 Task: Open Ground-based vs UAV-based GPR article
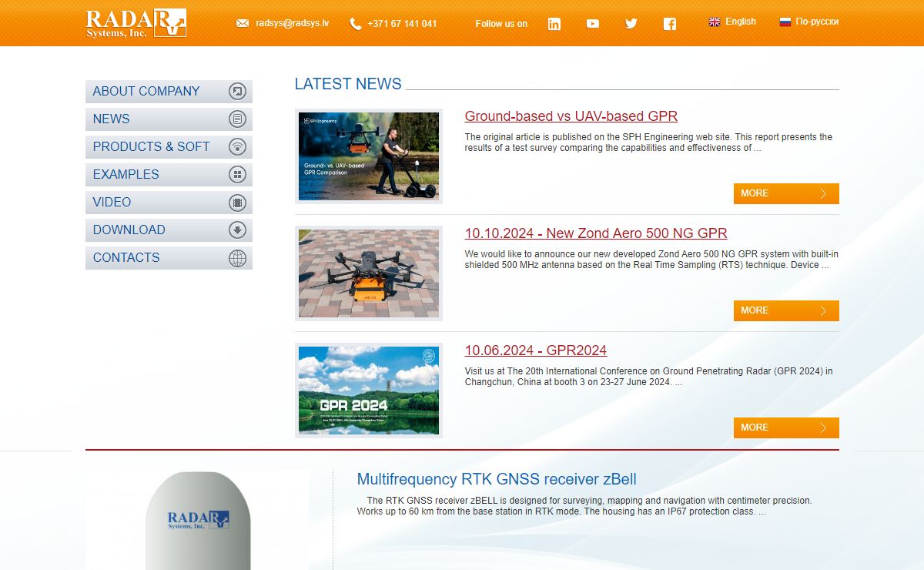[571, 116]
